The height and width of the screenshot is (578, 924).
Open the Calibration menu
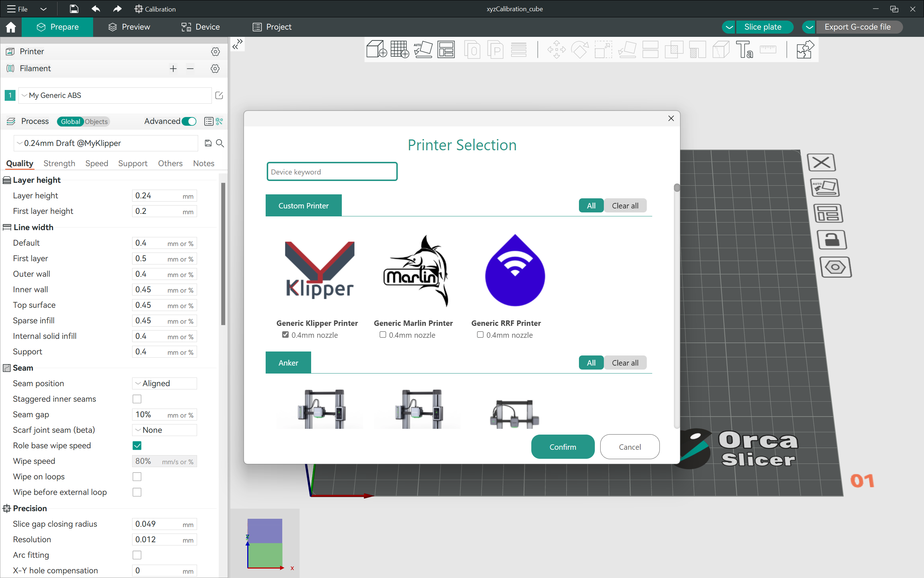tap(155, 9)
